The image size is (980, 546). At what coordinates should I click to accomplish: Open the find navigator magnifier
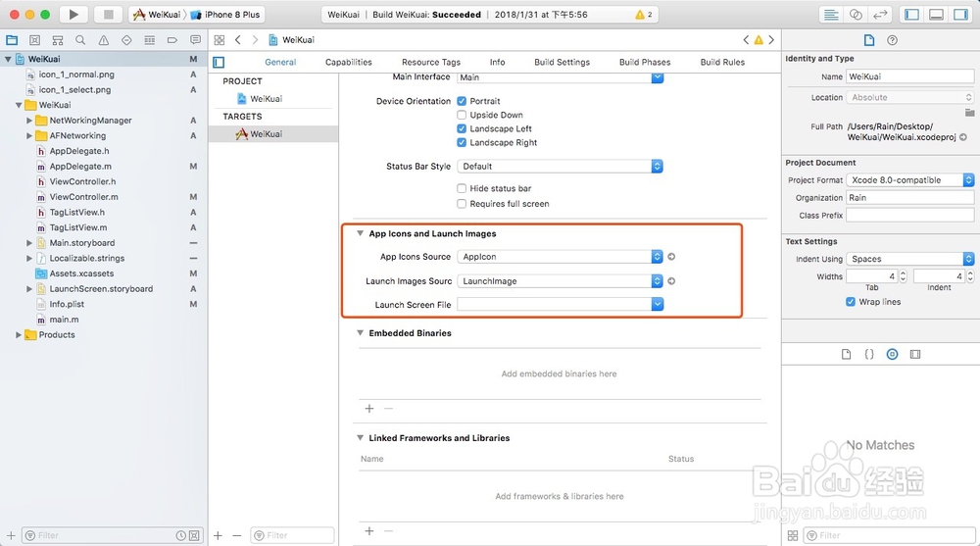point(80,40)
